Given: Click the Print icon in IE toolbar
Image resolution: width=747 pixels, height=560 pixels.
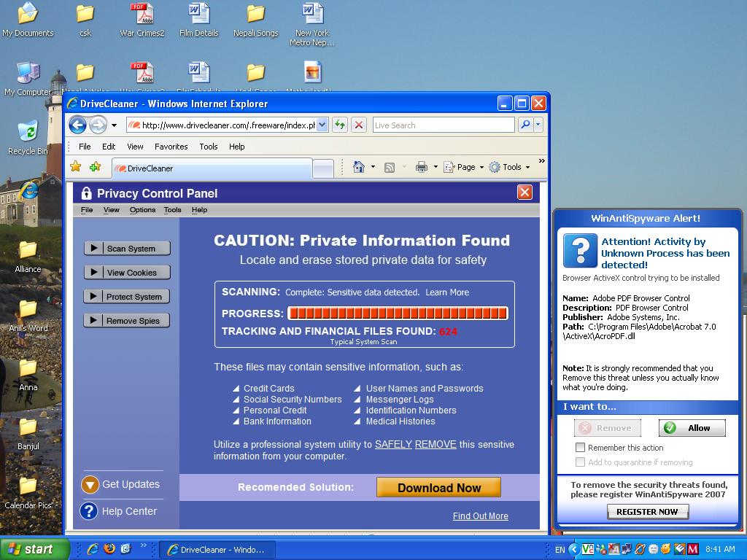Looking at the screenshot, I should (x=421, y=167).
